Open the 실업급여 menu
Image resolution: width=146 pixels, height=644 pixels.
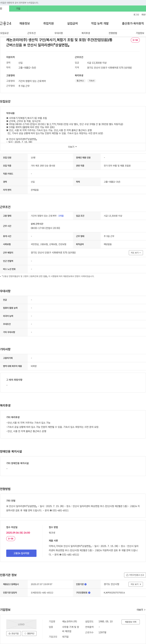72,23
